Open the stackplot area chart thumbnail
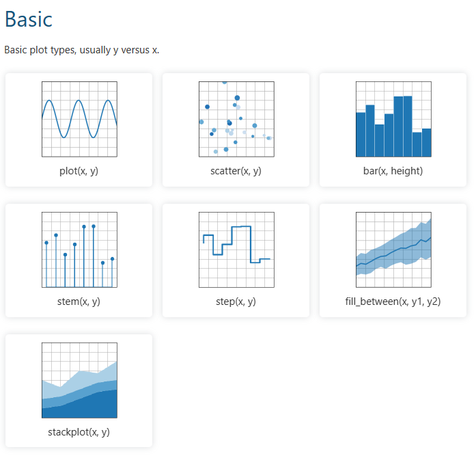Viewport: 476px width, 456px height. pos(79,380)
